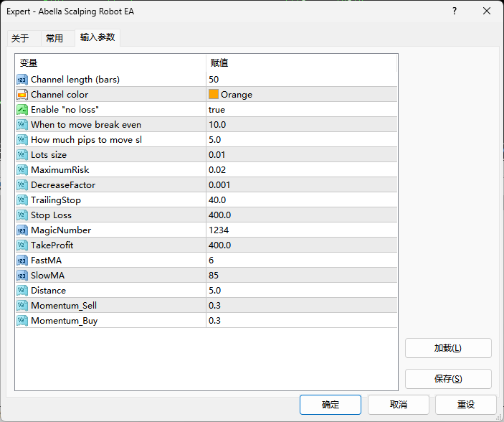Click the How much pips to move sl label
Viewport: 504px width, 422px height.
(x=86, y=140)
